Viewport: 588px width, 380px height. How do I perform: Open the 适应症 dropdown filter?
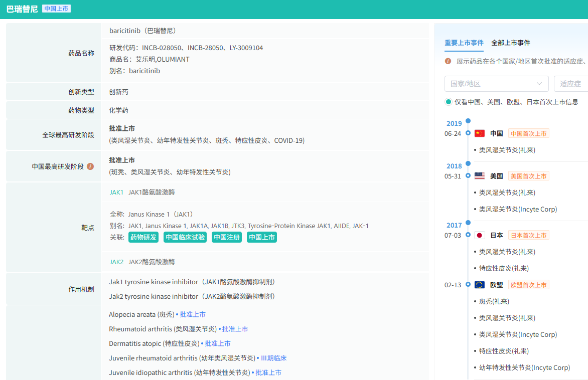570,84
